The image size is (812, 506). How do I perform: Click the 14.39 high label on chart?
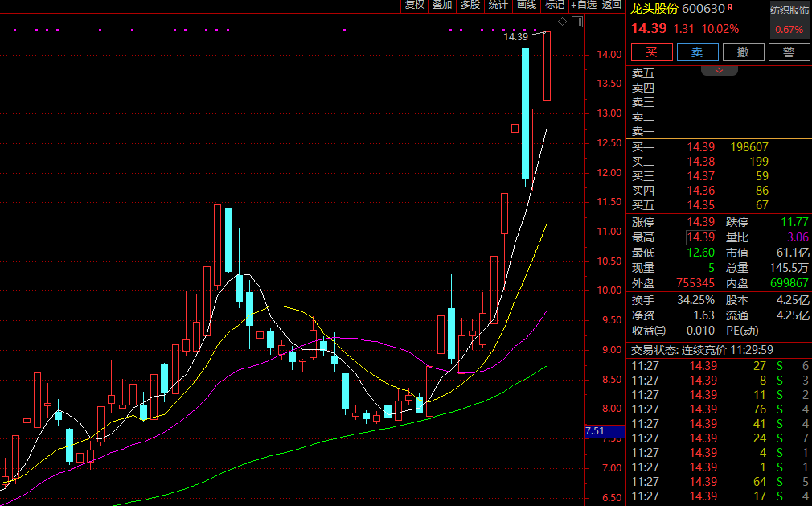click(x=516, y=37)
